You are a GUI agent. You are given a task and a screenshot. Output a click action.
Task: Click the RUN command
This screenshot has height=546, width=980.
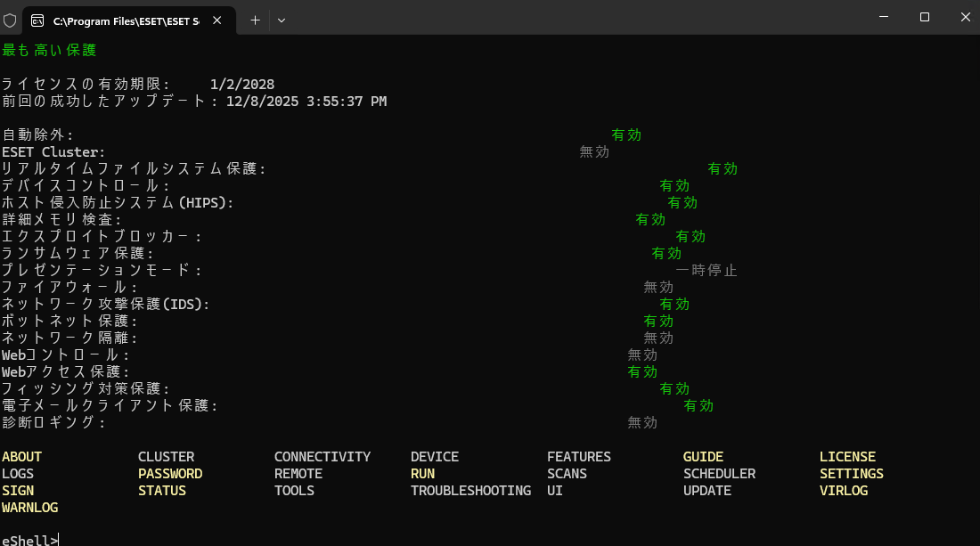(422, 474)
